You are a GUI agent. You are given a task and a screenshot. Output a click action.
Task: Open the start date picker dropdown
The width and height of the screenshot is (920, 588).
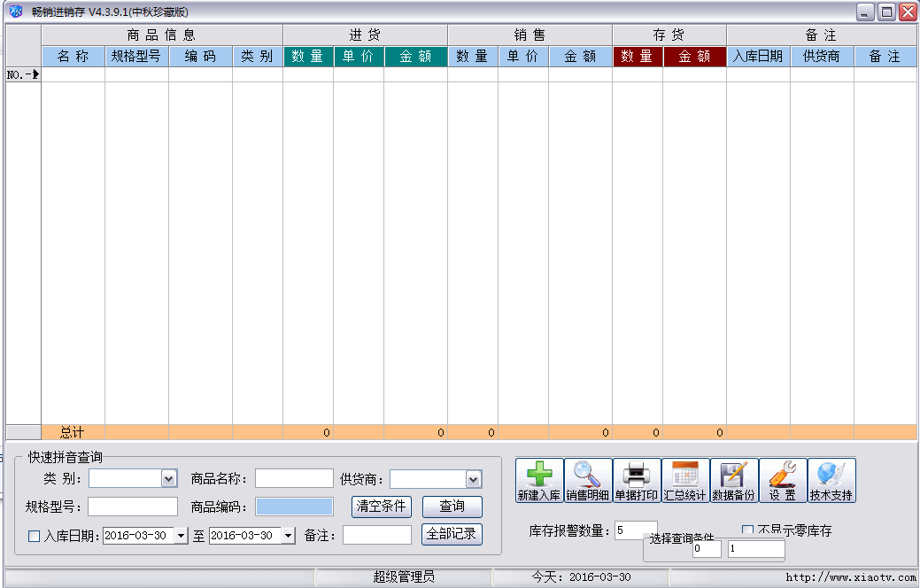click(182, 536)
